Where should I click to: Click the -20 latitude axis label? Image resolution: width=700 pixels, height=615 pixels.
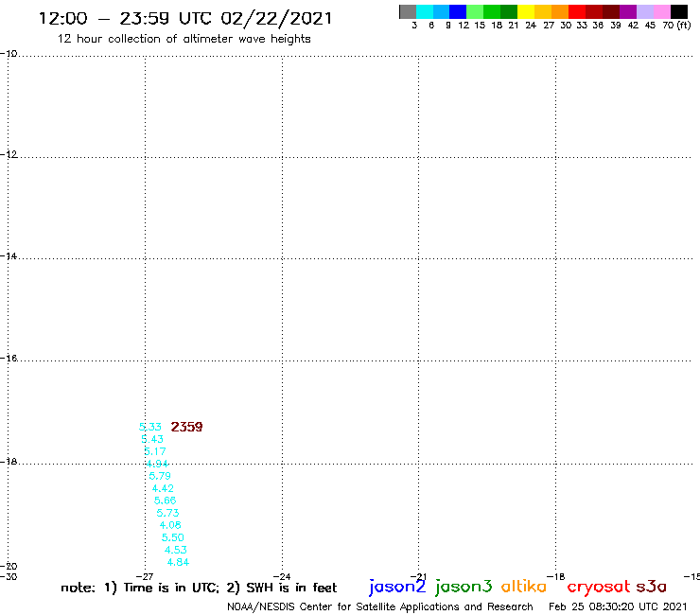(x=9, y=567)
